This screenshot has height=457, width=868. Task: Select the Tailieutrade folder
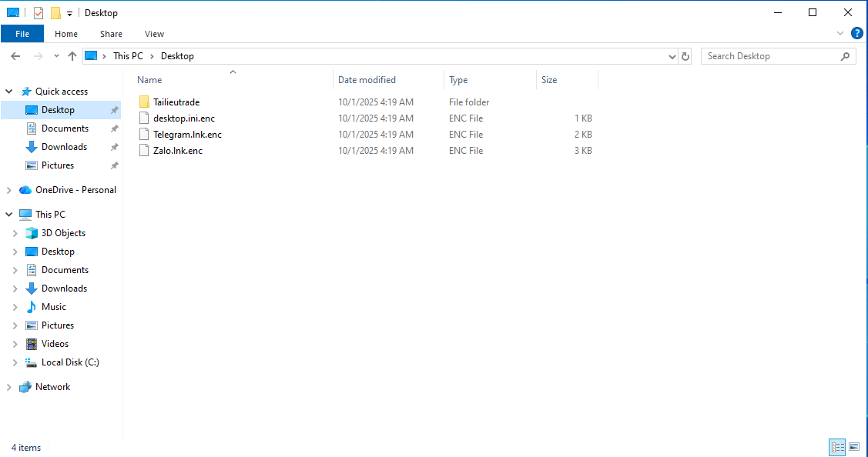(x=176, y=102)
